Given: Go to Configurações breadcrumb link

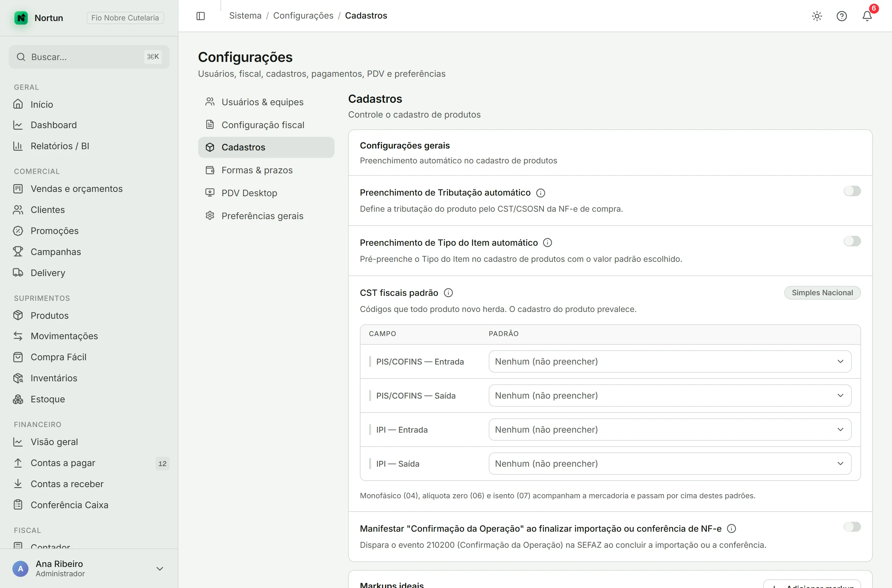Looking at the screenshot, I should coord(303,16).
